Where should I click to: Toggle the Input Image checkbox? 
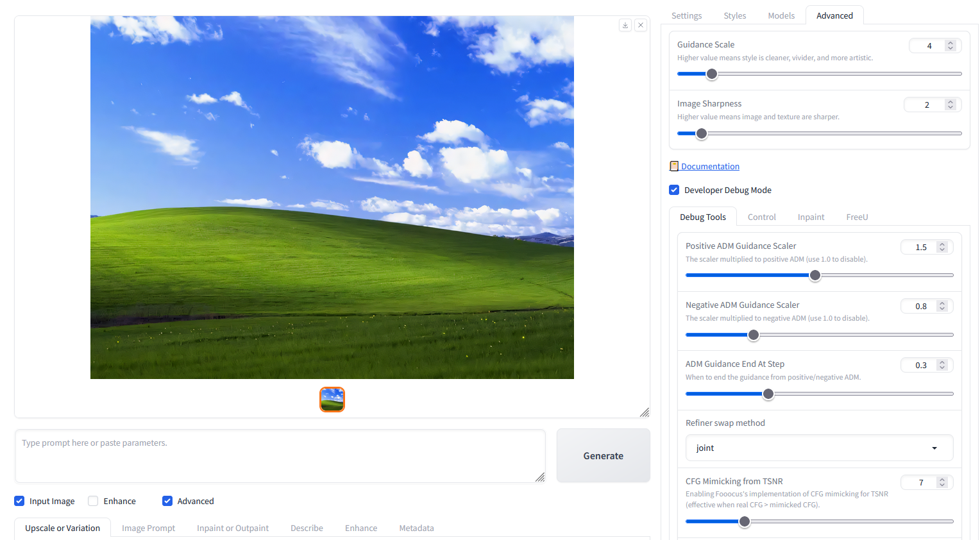click(x=19, y=501)
